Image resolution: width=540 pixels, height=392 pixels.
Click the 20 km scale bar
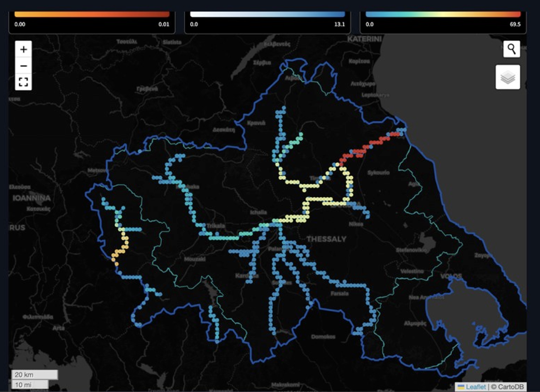pos(34,375)
